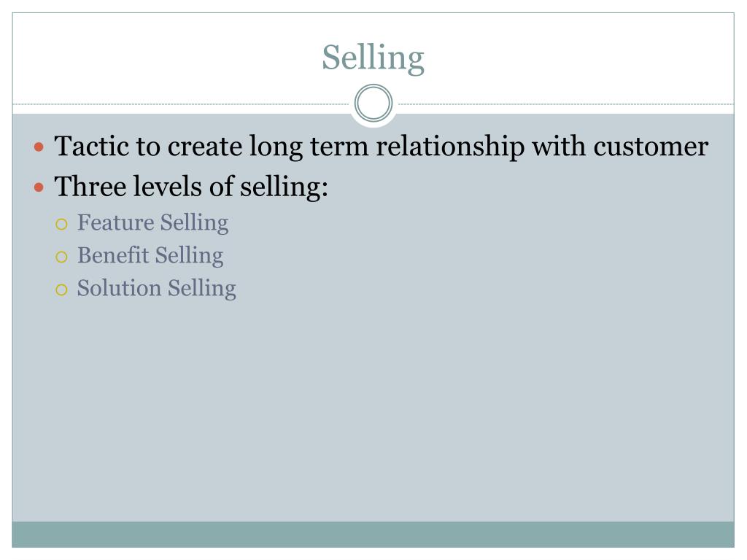747x560 pixels.
Task: Click the slide title "Selling"
Action: click(x=373, y=58)
